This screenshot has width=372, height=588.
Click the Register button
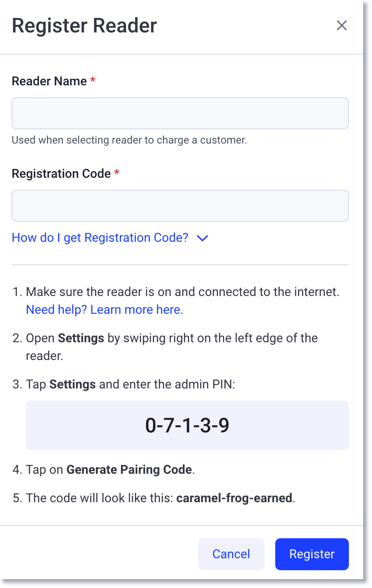coord(312,554)
